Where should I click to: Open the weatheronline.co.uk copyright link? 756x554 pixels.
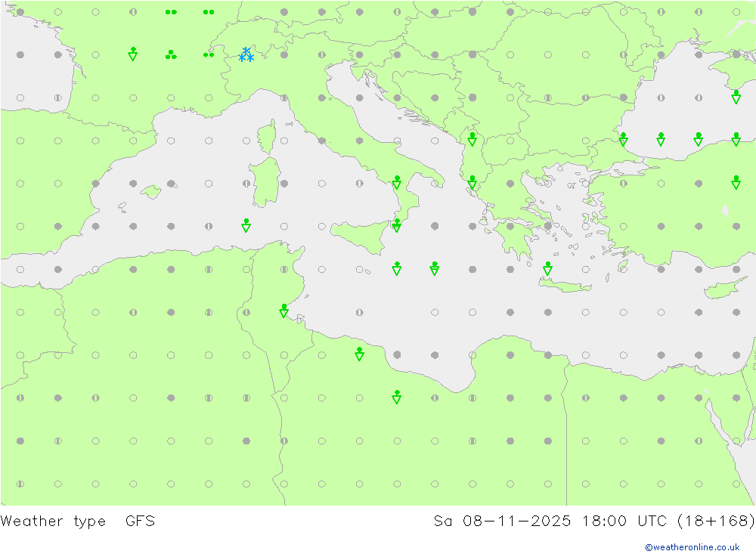click(x=692, y=547)
